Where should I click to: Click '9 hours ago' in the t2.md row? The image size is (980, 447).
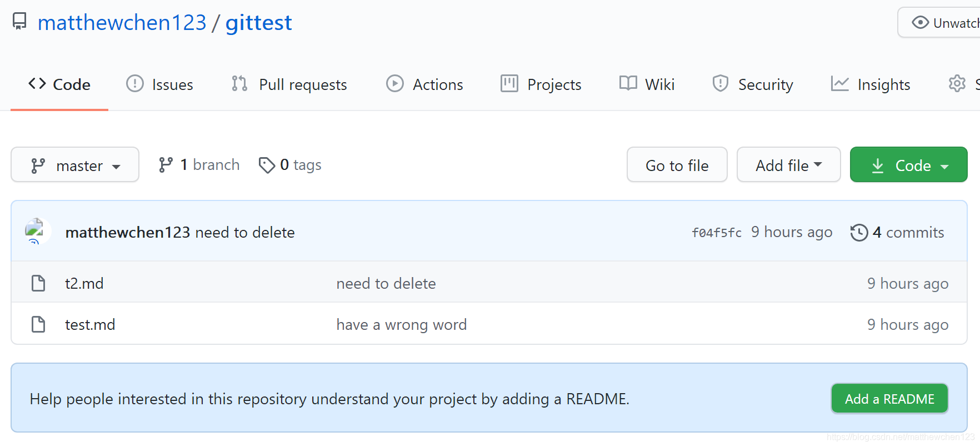908,283
